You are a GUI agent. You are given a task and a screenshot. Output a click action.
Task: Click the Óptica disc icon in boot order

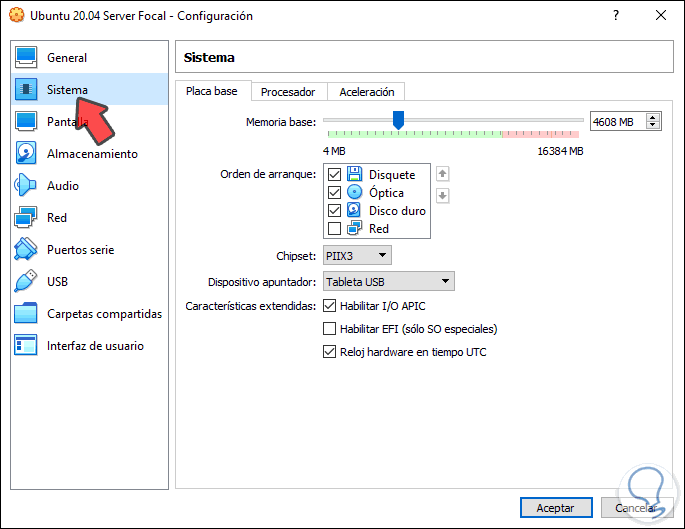354,192
